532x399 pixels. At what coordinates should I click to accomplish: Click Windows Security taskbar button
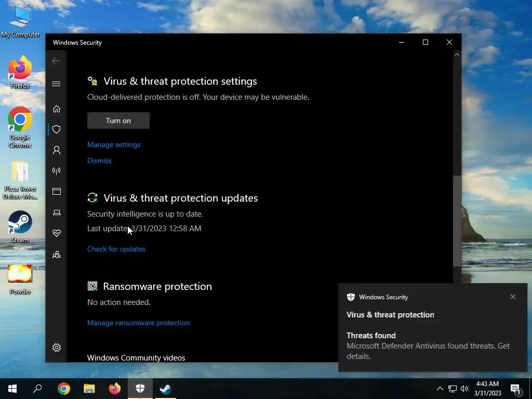click(x=140, y=389)
